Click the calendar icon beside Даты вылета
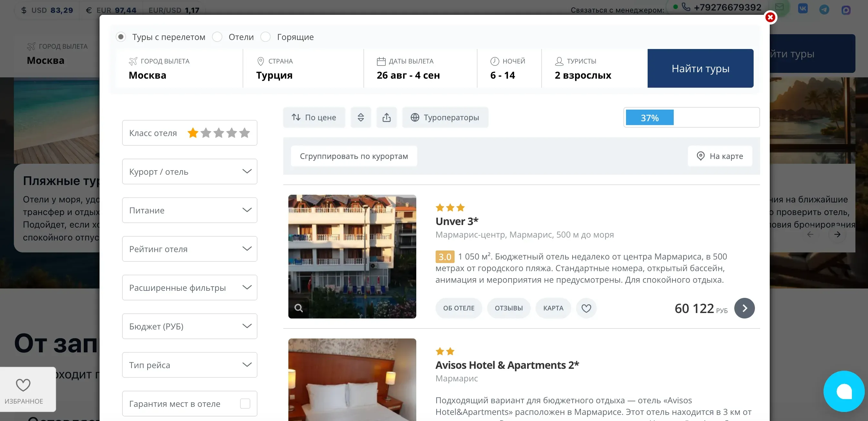 pos(381,61)
